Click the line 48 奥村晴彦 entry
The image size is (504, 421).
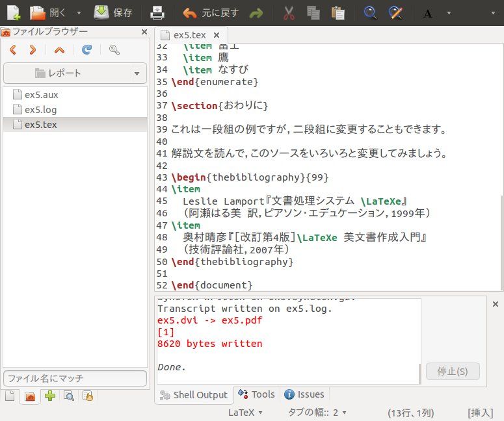[305, 238]
